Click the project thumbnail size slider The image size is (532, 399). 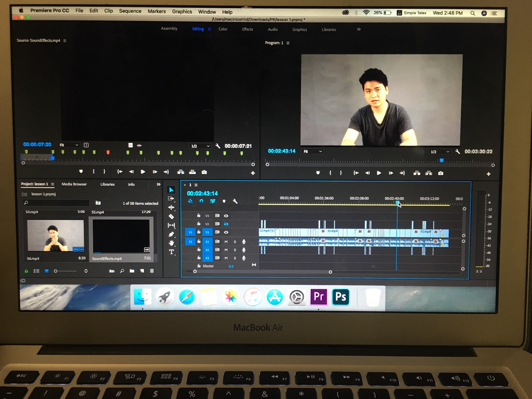click(x=65, y=271)
